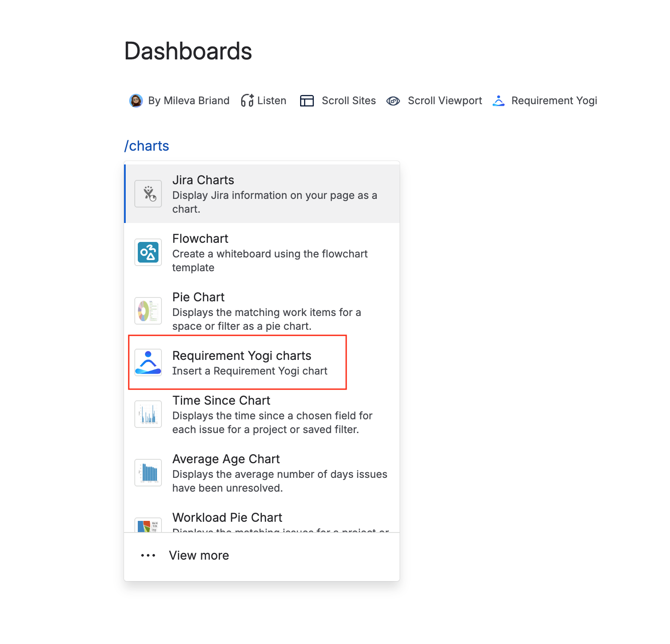Select the Jira Charts menu entry
The image size is (670, 644).
(262, 194)
